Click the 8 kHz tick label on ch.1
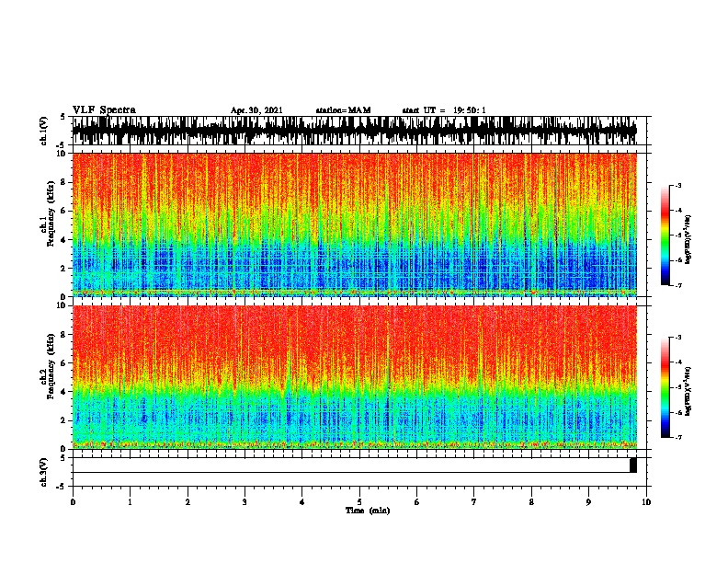Image resolution: width=728 pixels, height=563 pixels. [64, 182]
